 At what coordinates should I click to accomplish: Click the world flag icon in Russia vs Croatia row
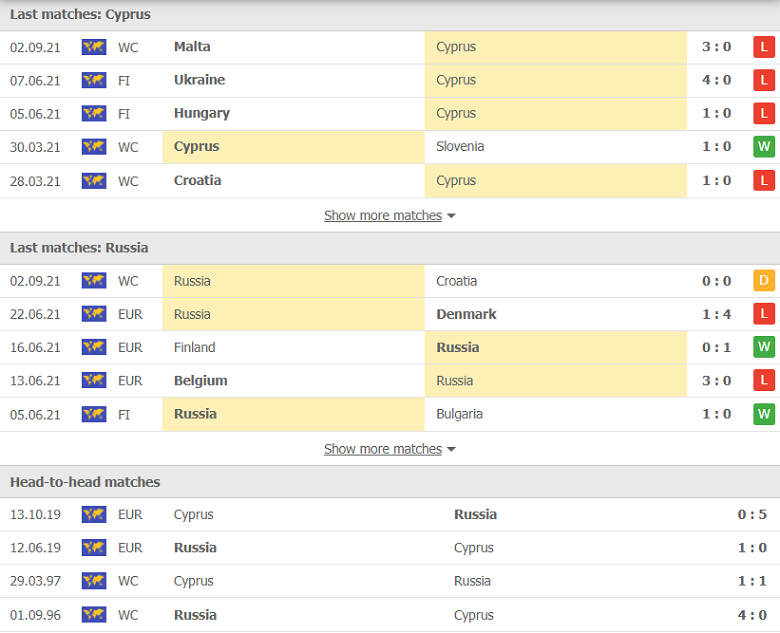(x=94, y=281)
